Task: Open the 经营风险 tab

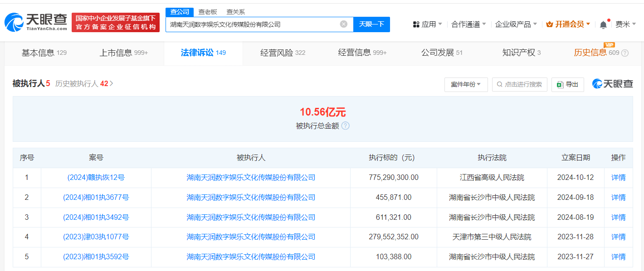Action: pos(283,53)
